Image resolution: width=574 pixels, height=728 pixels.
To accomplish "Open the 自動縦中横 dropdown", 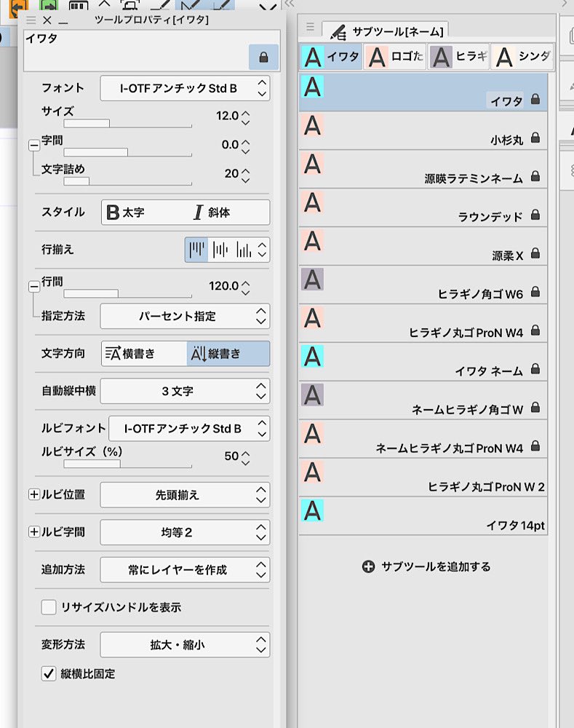I will pos(185,391).
